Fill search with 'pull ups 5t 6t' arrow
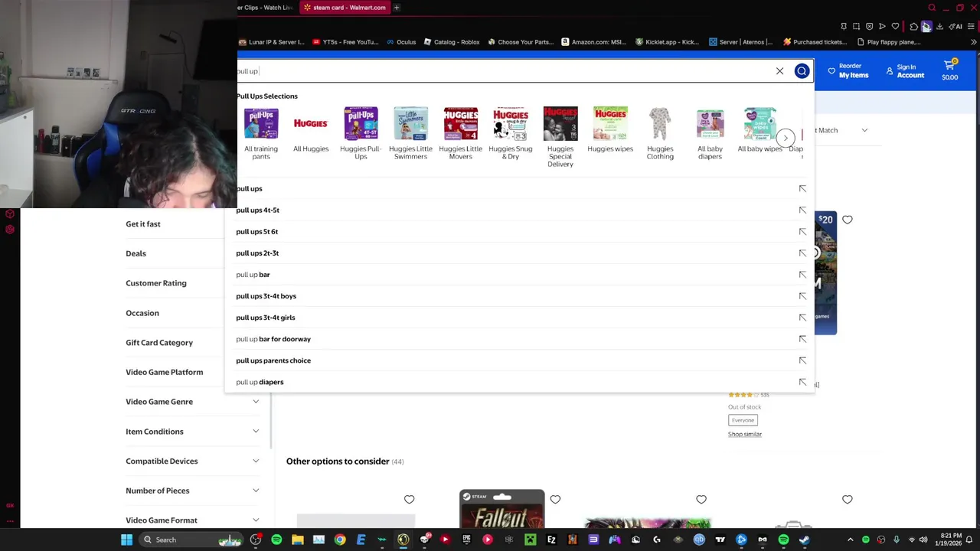Image resolution: width=980 pixels, height=551 pixels. [802, 231]
